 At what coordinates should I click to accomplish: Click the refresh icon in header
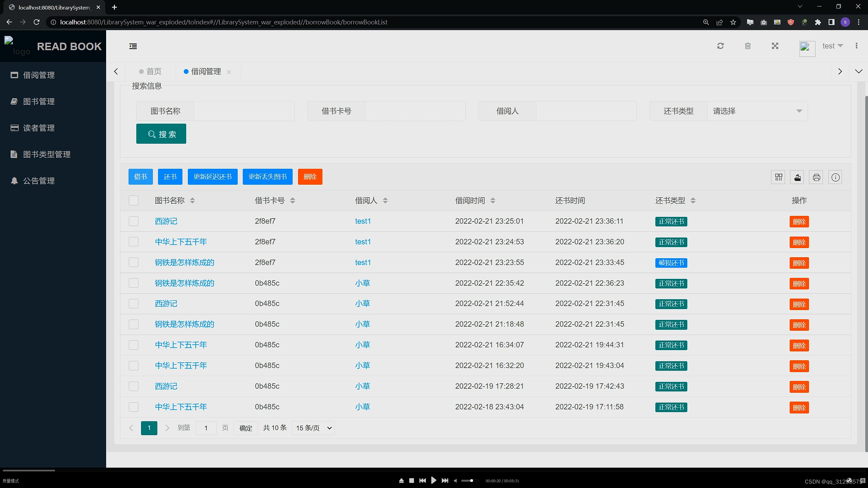point(721,46)
